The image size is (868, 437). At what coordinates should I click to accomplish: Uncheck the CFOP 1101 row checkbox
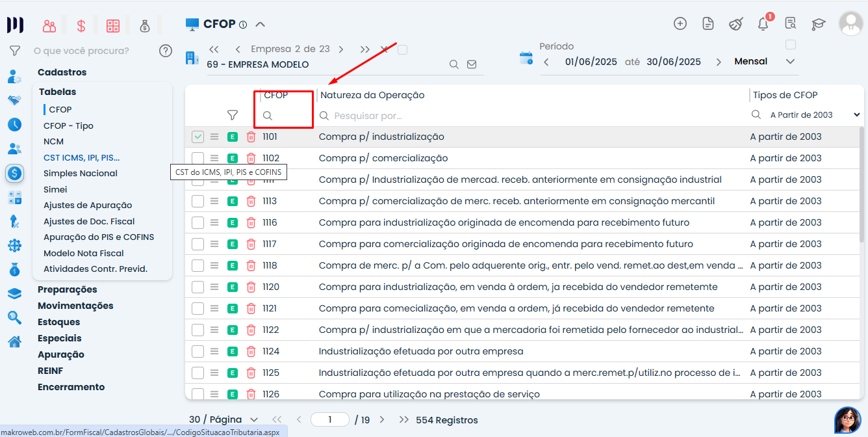click(198, 137)
